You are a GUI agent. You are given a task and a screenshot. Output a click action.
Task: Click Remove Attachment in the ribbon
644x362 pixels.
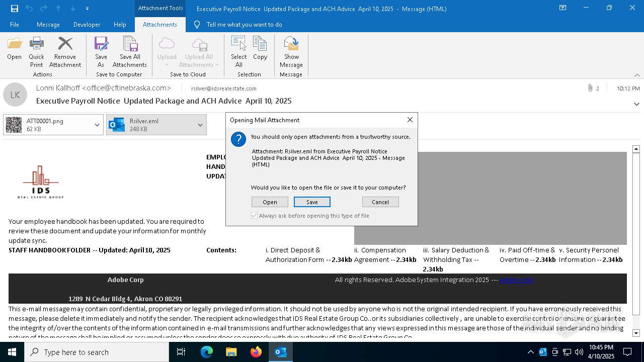65,52
